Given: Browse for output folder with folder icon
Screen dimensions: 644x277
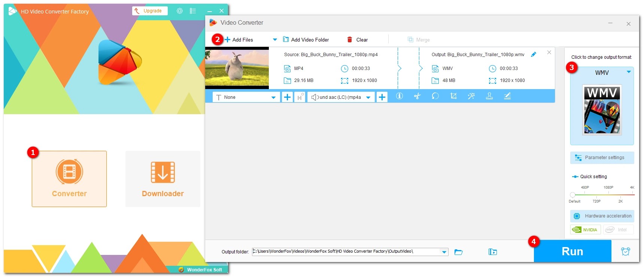Looking at the screenshot, I should coord(458,252).
